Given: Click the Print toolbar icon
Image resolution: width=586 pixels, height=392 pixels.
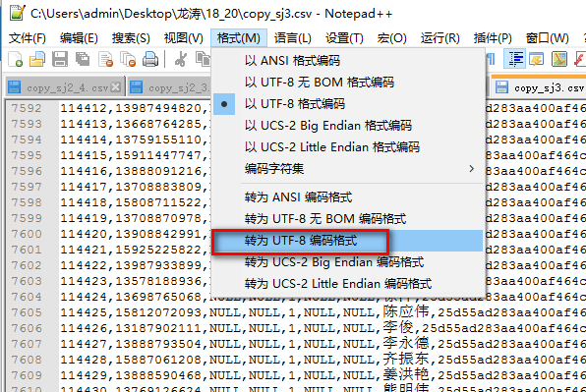Looking at the screenshot, I should (150, 59).
